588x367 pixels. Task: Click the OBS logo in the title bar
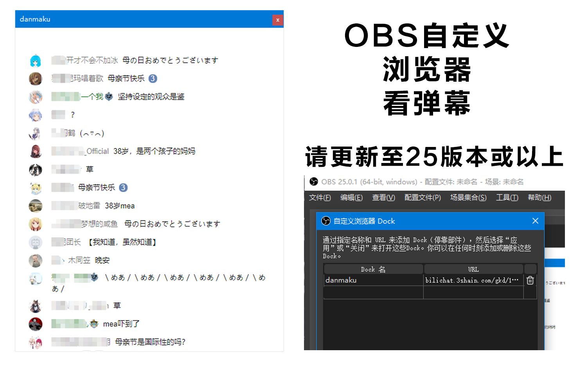tap(314, 181)
